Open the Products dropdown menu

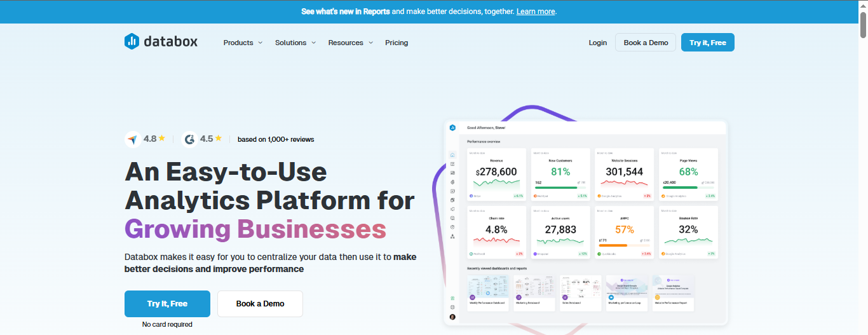click(x=243, y=43)
